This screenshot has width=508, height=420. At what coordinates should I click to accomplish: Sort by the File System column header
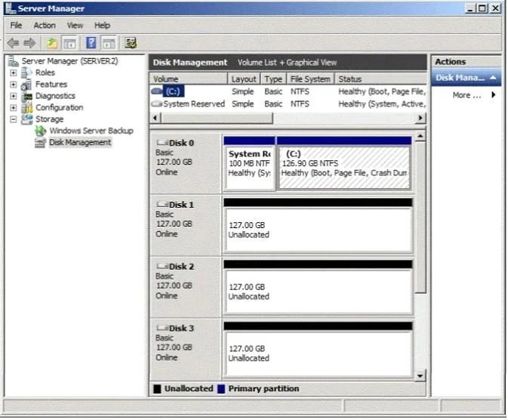click(310, 79)
